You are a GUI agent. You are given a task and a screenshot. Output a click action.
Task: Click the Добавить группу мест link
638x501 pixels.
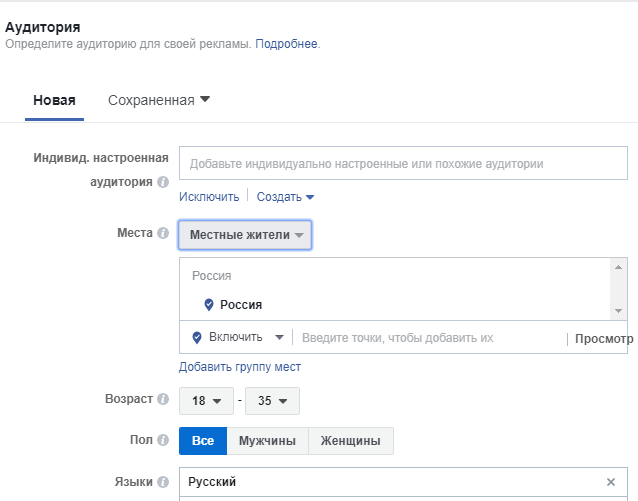coord(240,367)
